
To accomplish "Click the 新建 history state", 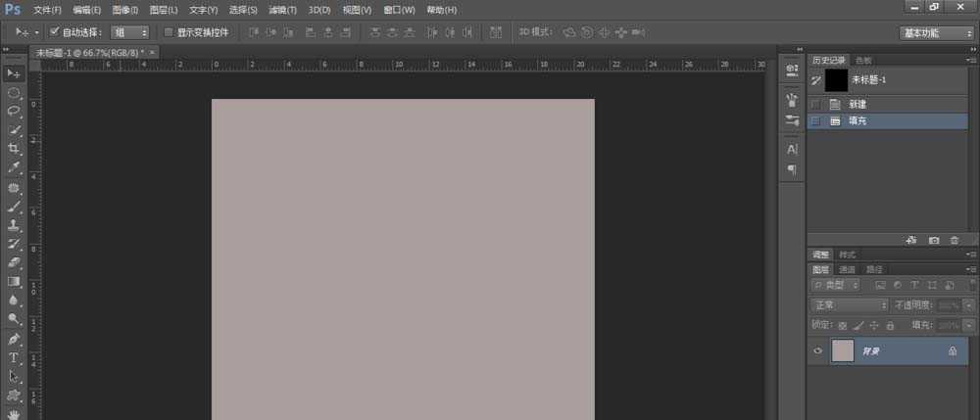I will click(x=857, y=104).
